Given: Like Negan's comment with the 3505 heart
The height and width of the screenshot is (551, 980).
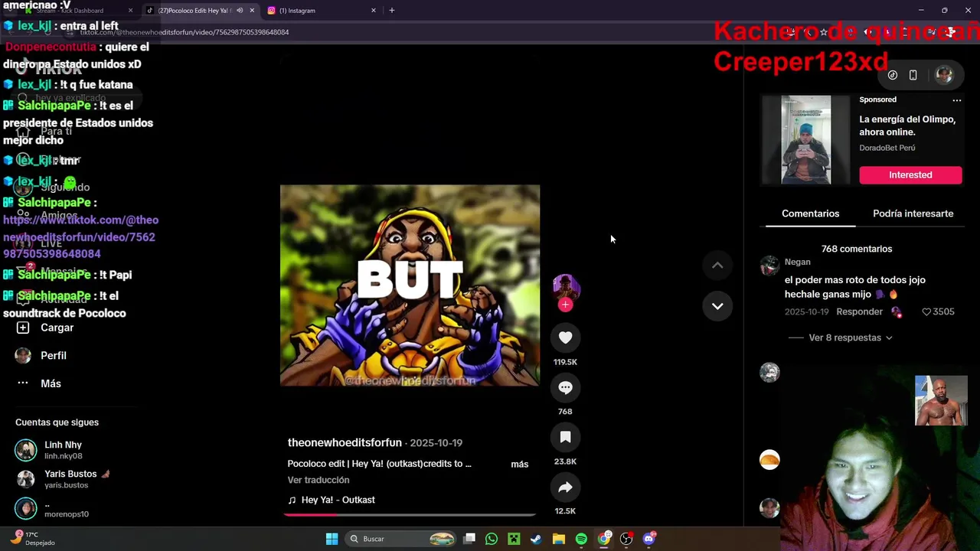Looking at the screenshot, I should point(926,311).
